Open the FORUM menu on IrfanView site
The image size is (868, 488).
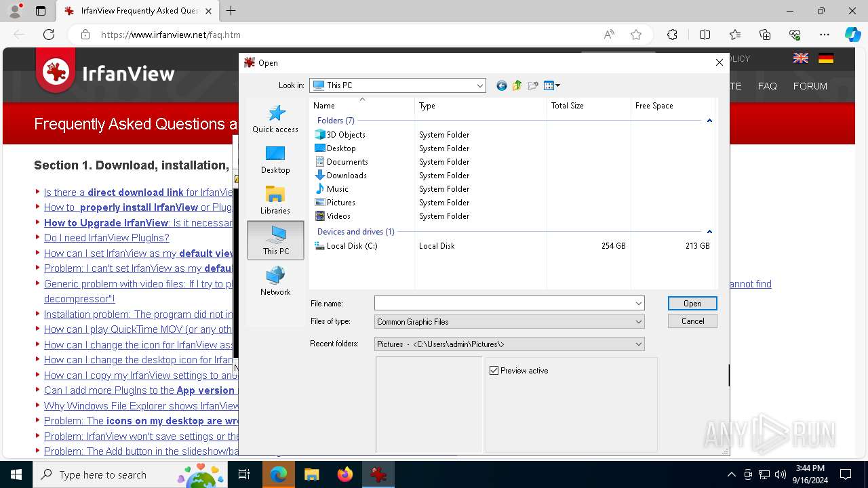810,86
